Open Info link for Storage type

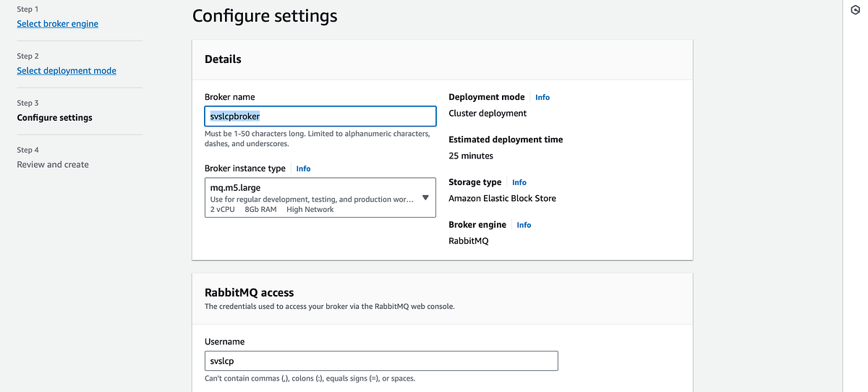[x=519, y=182]
